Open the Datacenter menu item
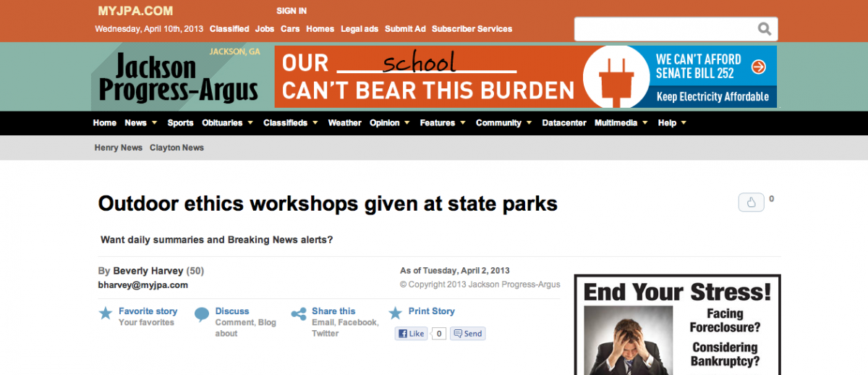 564,123
